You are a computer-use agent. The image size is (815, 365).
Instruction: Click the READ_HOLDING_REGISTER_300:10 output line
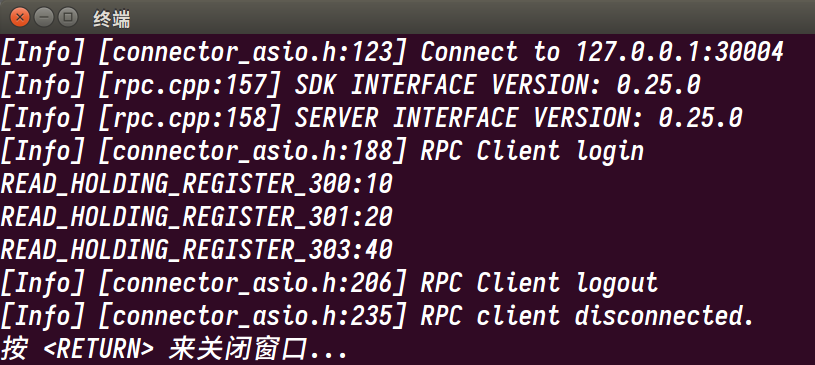tap(196, 185)
